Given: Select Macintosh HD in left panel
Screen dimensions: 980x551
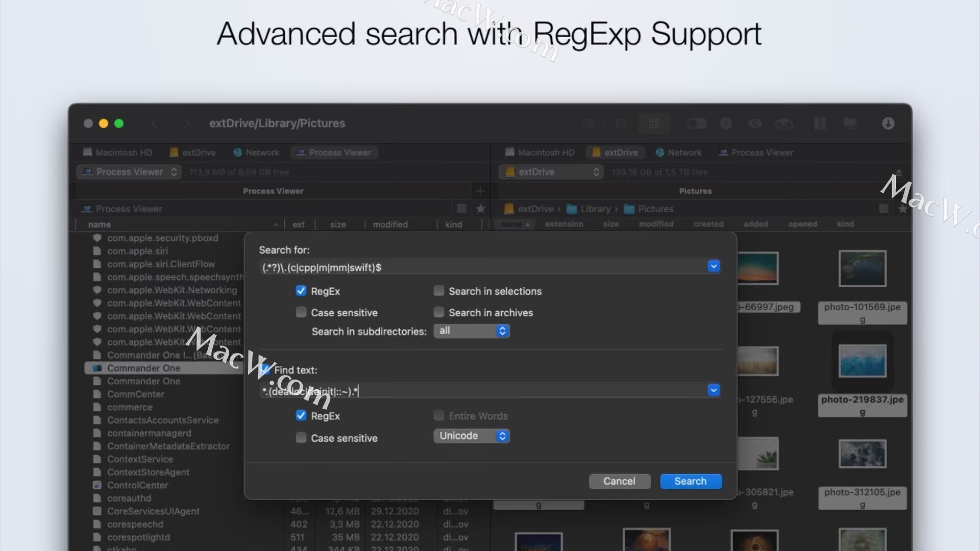Looking at the screenshot, I should (117, 153).
